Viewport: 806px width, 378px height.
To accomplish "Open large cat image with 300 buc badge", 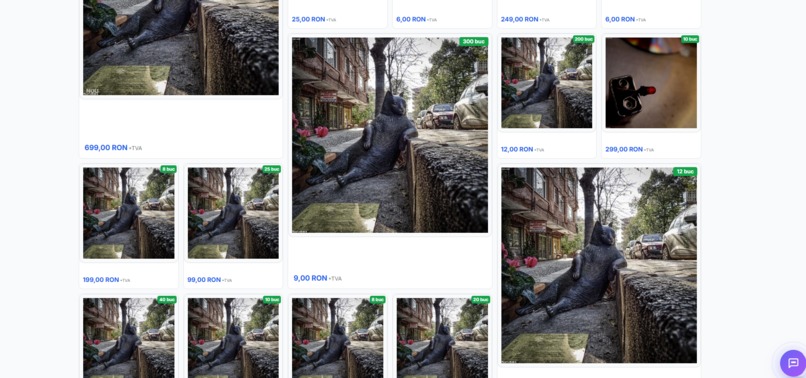I will (390, 135).
